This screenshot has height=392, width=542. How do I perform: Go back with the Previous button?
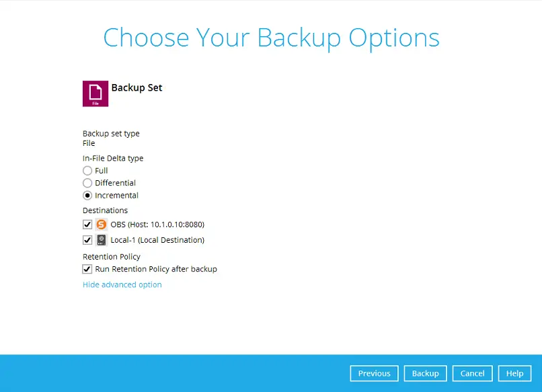(374, 374)
